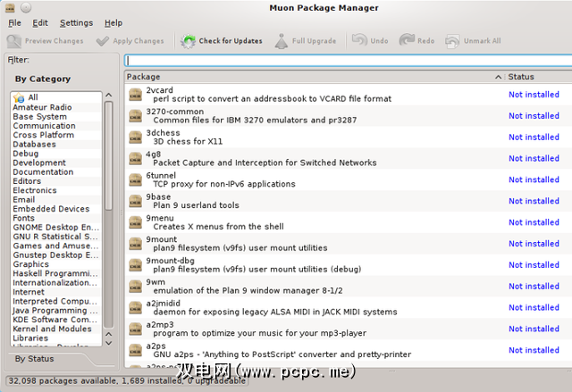Viewport: 572px width, 392px height.
Task: Click Not installed status for 2vcard
Action: pos(534,95)
